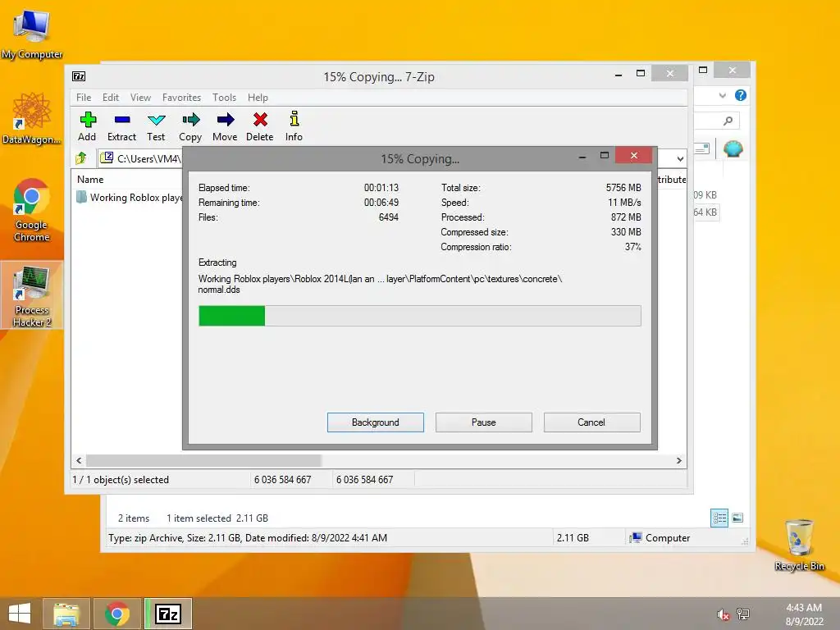Image resolution: width=840 pixels, height=630 pixels.
Task: Open the View menu in 7-Zip
Action: [x=140, y=98]
